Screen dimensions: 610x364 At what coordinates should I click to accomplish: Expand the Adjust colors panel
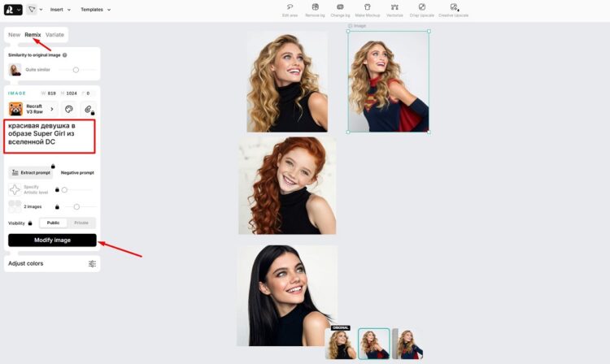coord(52,263)
